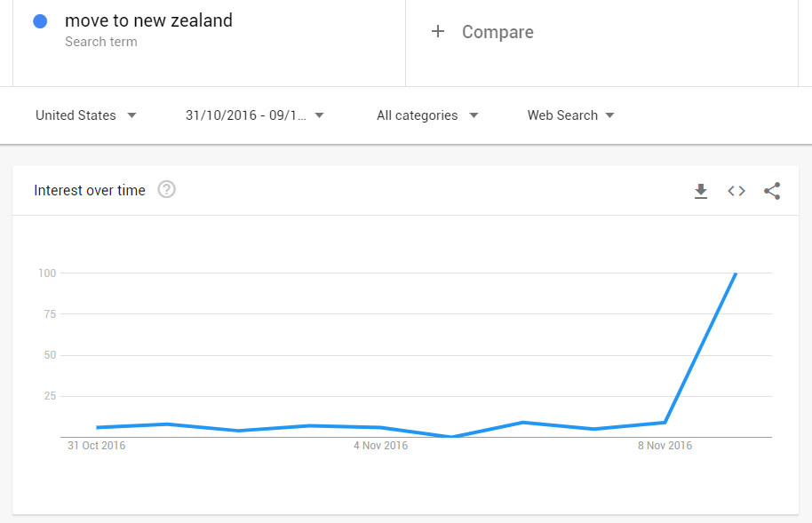
Task: Open the United States region dropdown
Action: pos(86,115)
